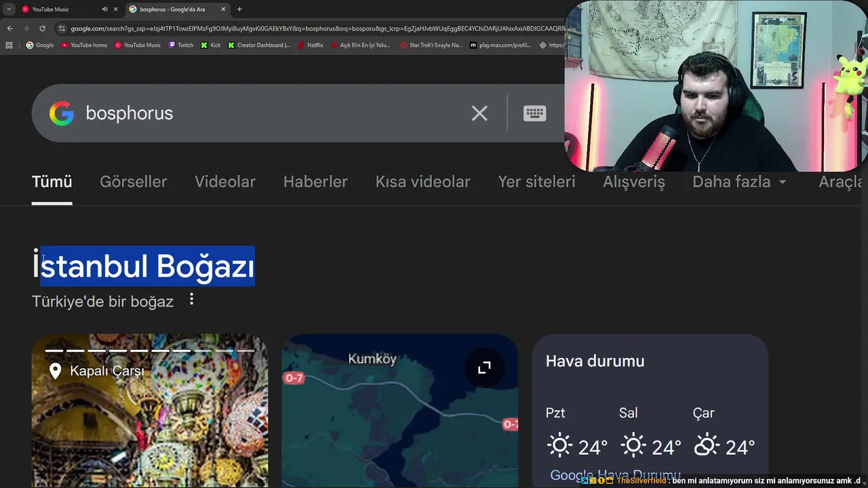Go back to previous page
Viewport: 868px width, 488px height.
tap(9, 28)
